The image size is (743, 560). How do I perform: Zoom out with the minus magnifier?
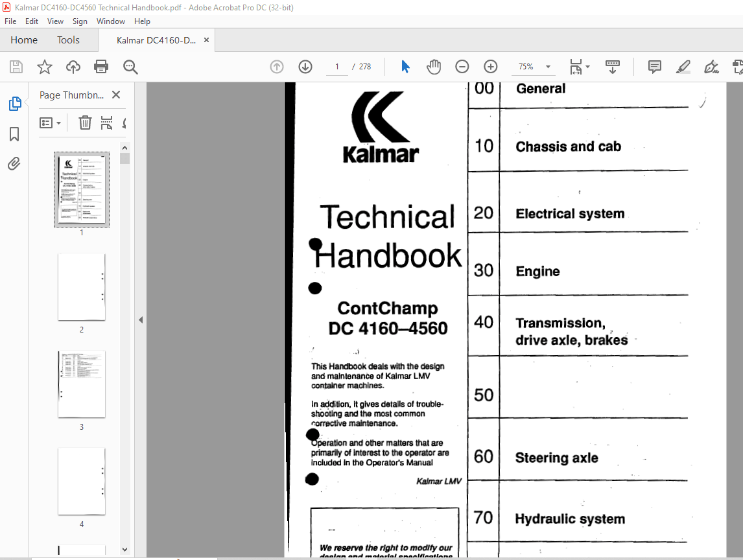point(462,67)
